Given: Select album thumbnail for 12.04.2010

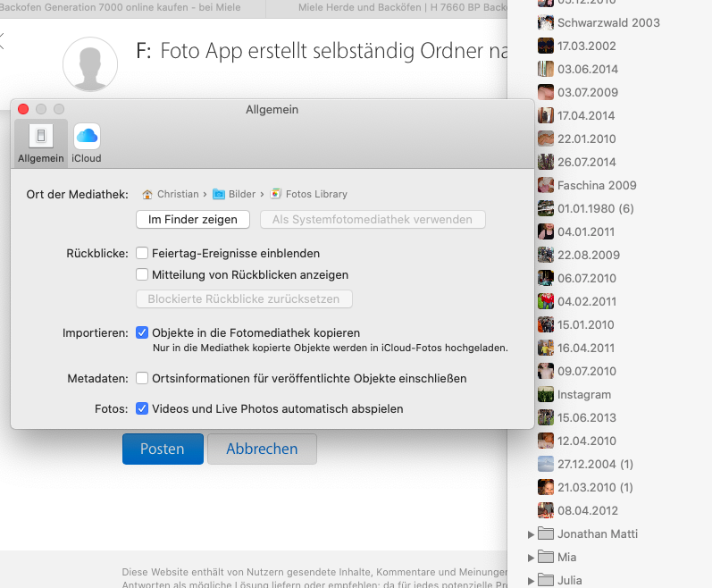Looking at the screenshot, I should tap(545, 441).
